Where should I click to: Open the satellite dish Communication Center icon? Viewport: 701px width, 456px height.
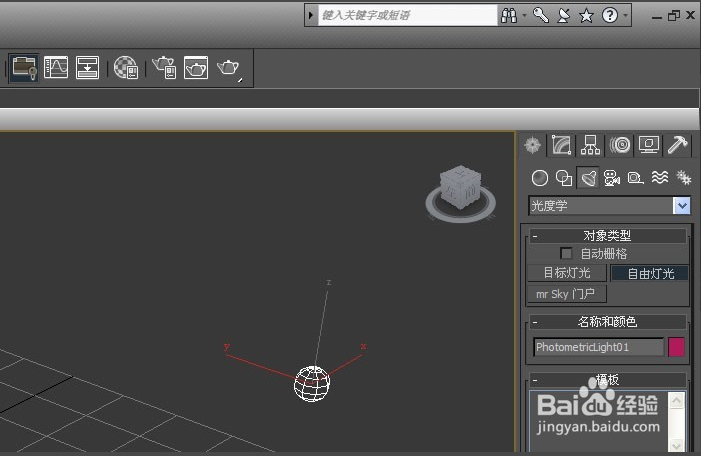pos(564,16)
